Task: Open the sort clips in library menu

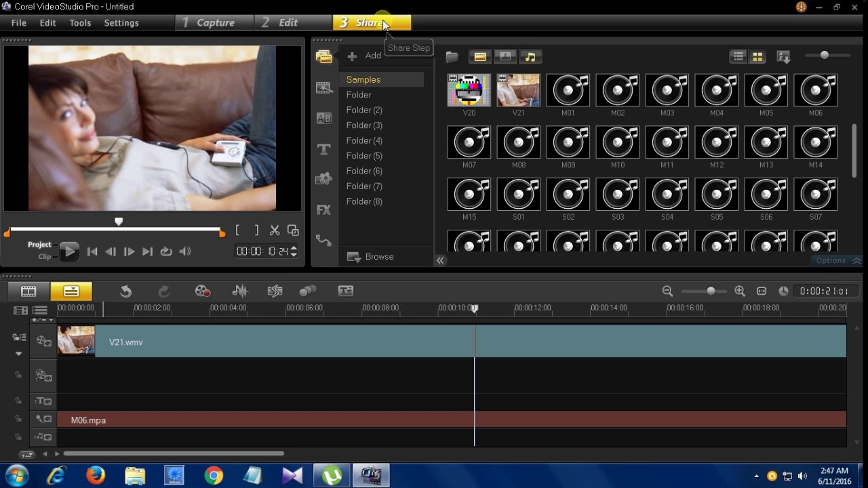Action: click(784, 57)
